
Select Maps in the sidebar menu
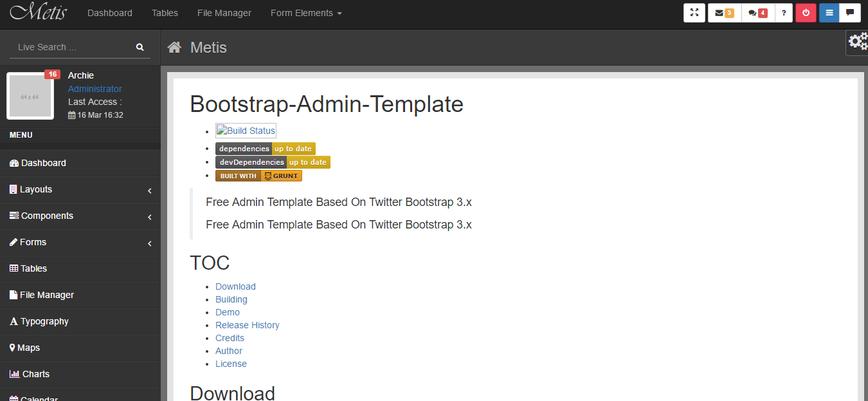tap(80, 348)
